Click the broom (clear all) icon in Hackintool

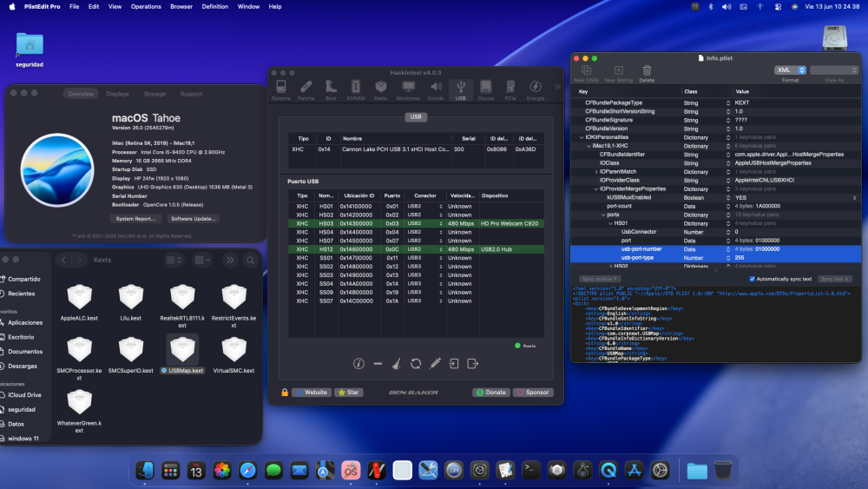point(397,364)
